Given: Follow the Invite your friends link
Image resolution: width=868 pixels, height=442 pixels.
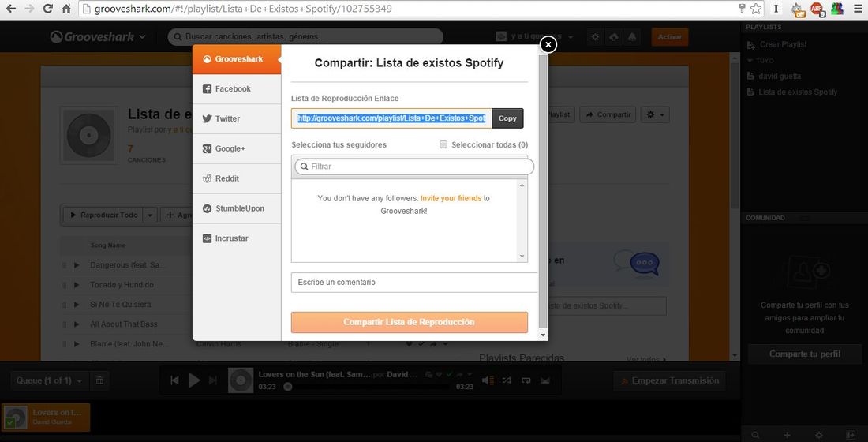Looking at the screenshot, I should click(451, 198).
